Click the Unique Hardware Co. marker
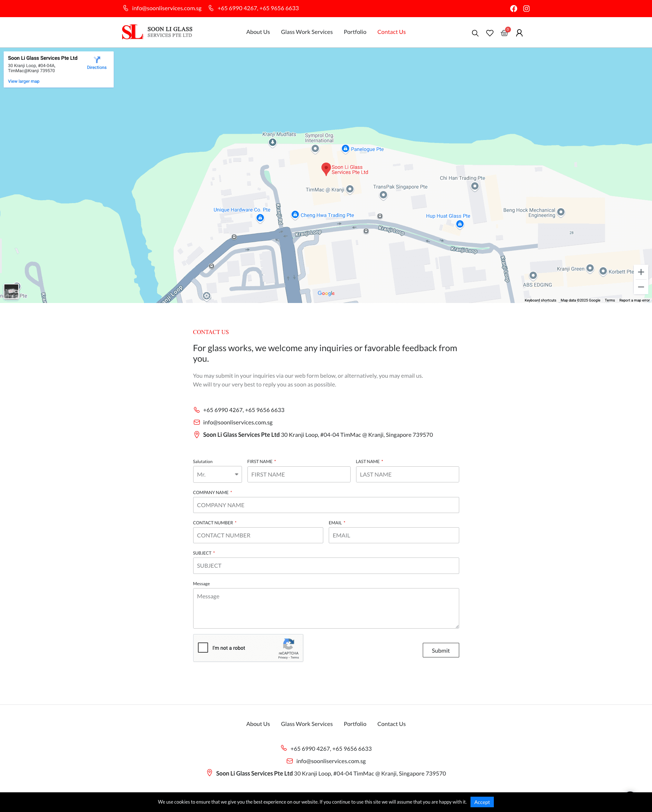652x812 pixels. click(x=260, y=218)
